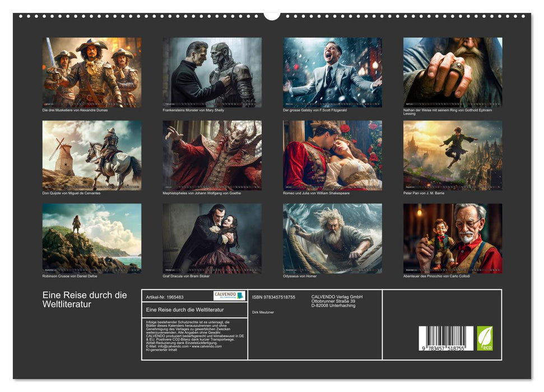This screenshot has width=544, height=392.
Task: Open the Mephistopheles image
Action: tap(212, 155)
